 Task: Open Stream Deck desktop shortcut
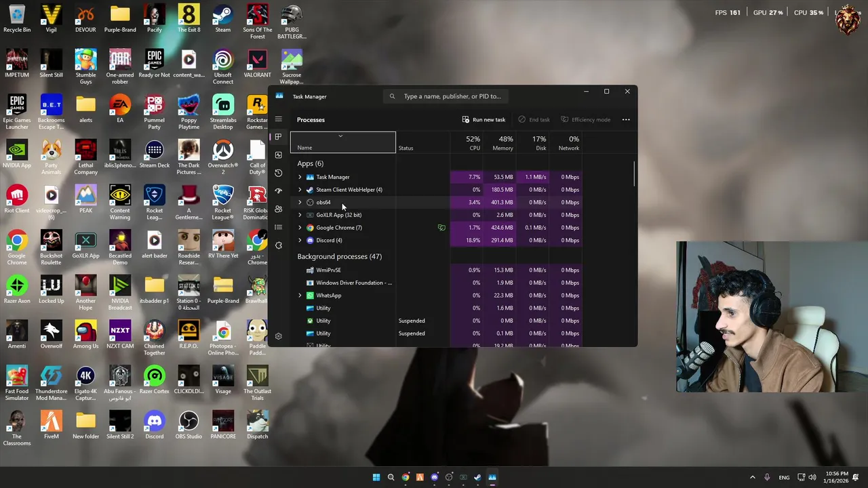(155, 154)
